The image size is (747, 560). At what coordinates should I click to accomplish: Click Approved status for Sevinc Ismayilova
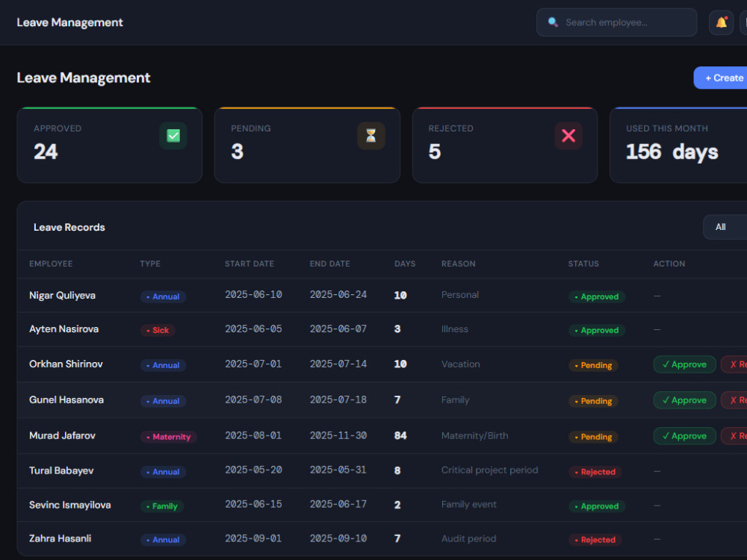tap(597, 506)
